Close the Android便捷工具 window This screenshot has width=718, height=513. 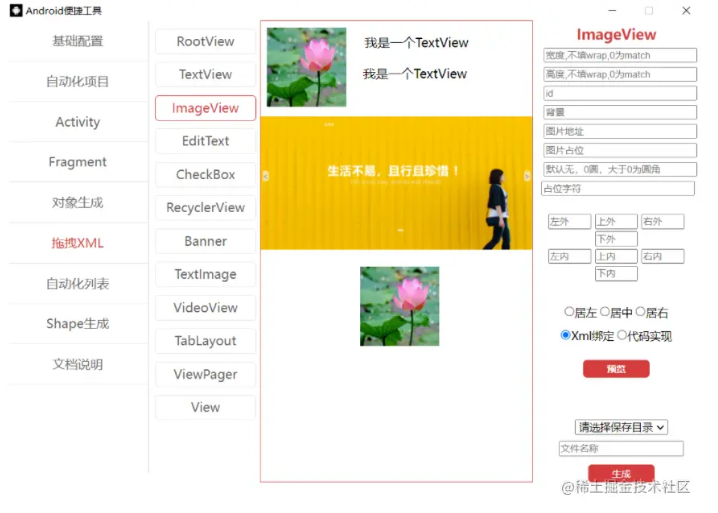pyautogui.click(x=686, y=11)
